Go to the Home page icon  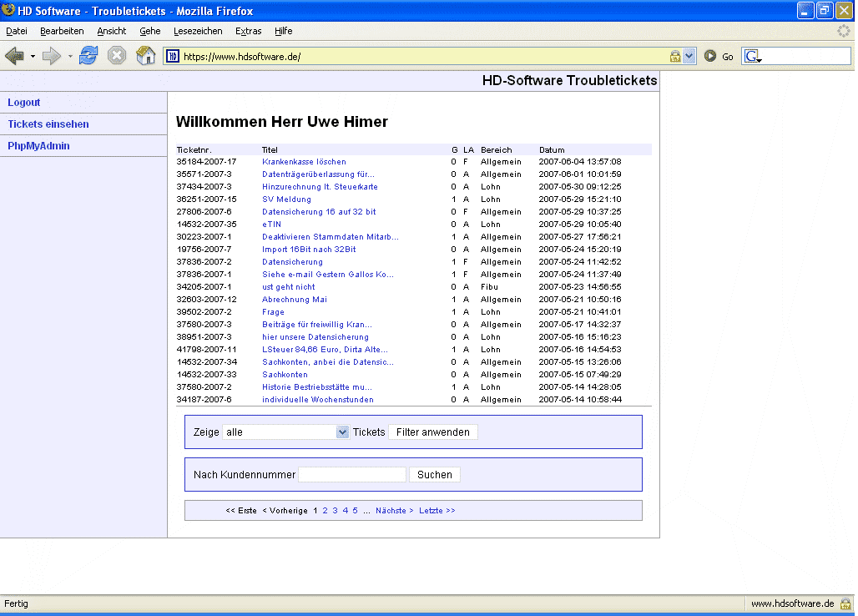point(145,55)
